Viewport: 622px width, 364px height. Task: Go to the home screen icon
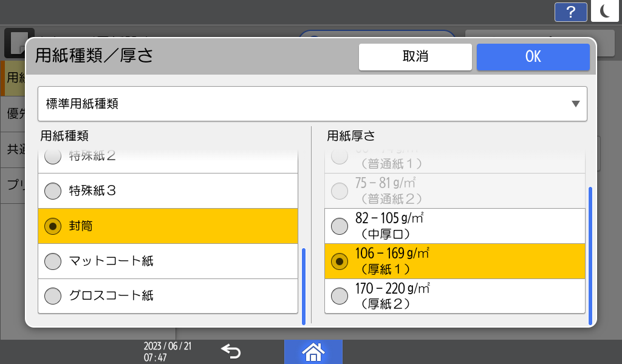[313, 352]
